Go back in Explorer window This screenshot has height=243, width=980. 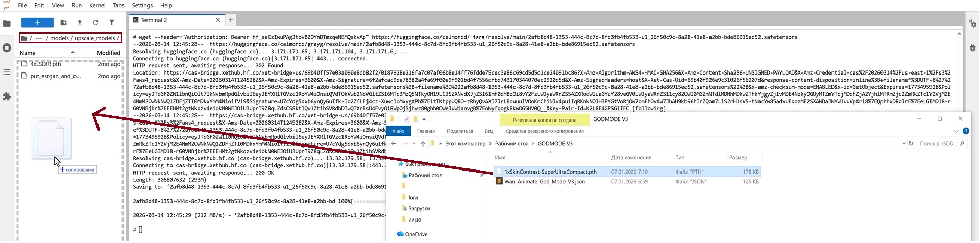[394, 144]
